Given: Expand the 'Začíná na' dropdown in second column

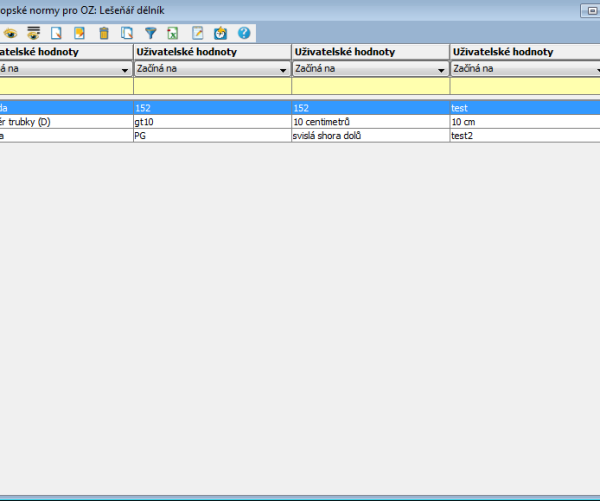Looking at the screenshot, I should pos(283,70).
